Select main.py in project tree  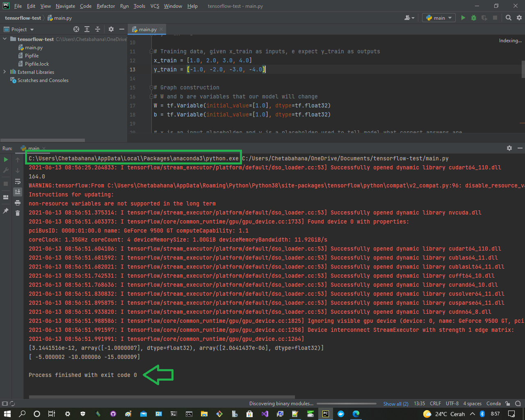[34, 48]
